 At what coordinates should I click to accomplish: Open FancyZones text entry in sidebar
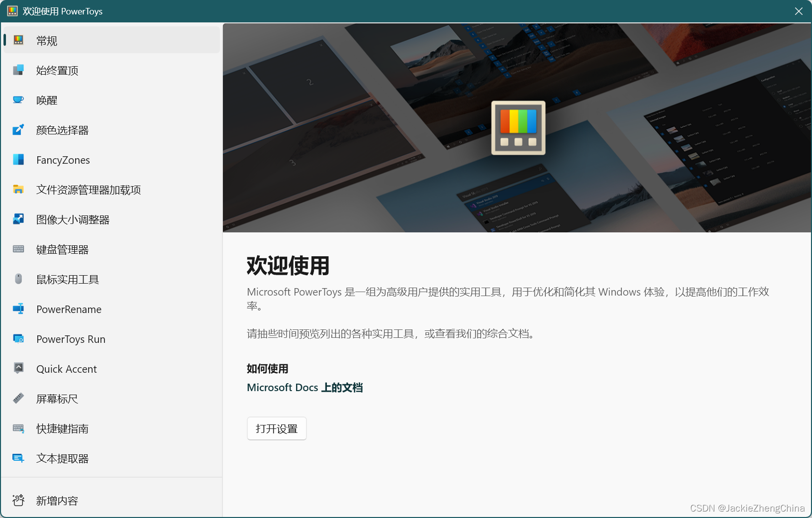[x=63, y=160]
